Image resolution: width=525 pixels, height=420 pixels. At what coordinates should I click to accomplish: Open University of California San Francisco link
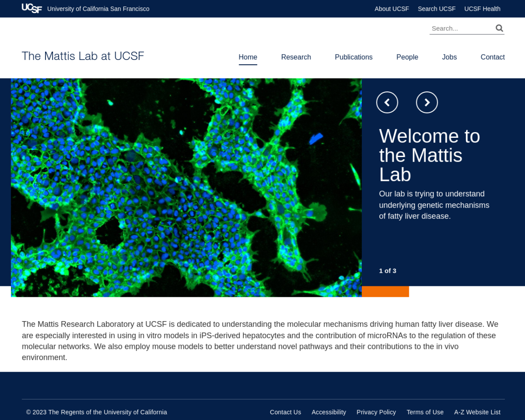(x=98, y=9)
